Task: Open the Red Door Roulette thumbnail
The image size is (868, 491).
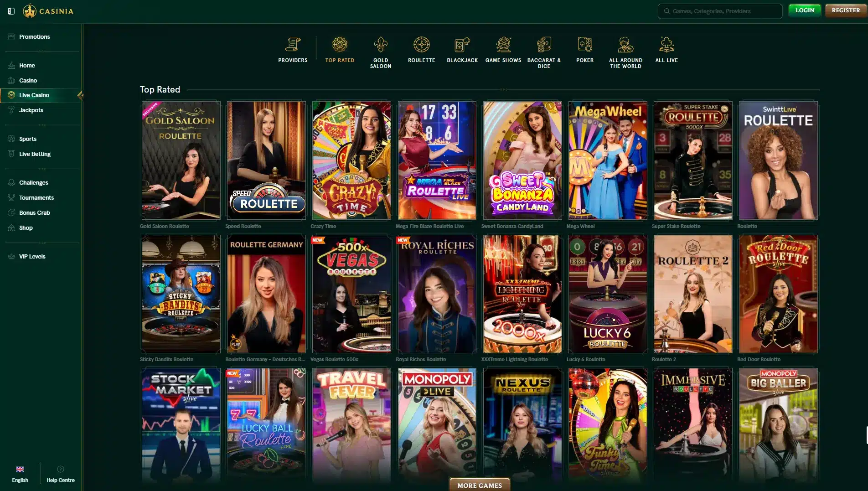Action: 778,294
